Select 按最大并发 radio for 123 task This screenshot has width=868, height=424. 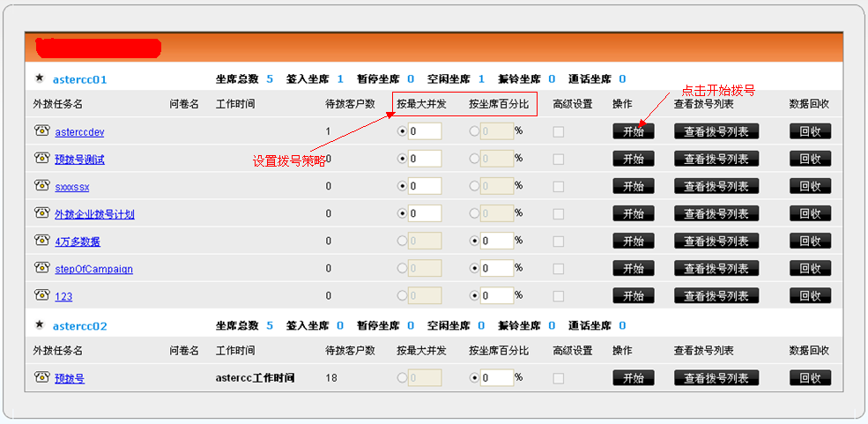click(403, 296)
